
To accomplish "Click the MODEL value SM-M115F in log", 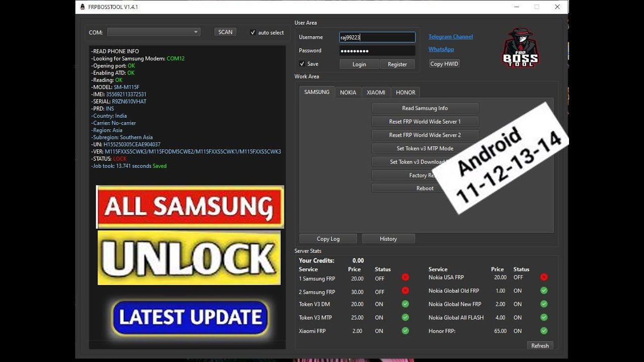I will pos(126,87).
